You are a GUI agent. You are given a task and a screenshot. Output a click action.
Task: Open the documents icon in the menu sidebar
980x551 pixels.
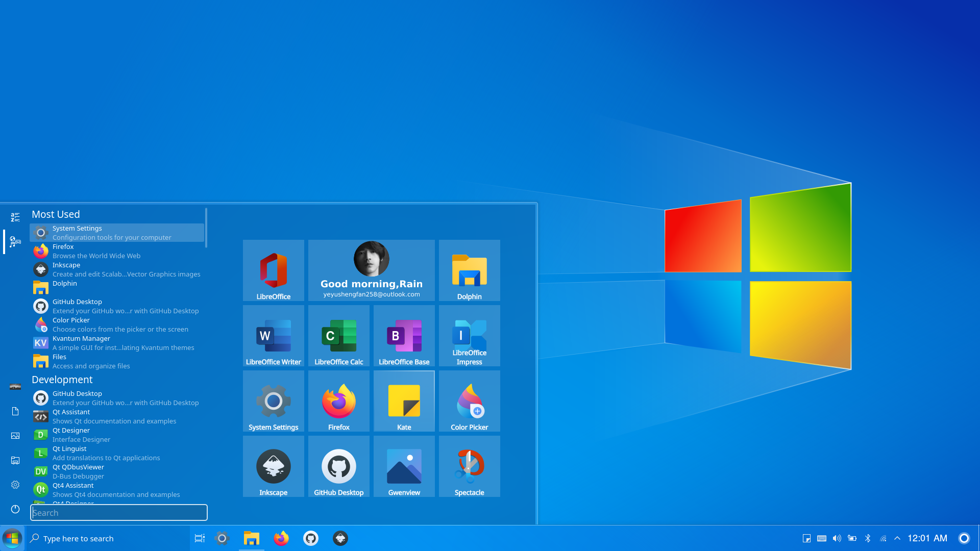(x=15, y=411)
